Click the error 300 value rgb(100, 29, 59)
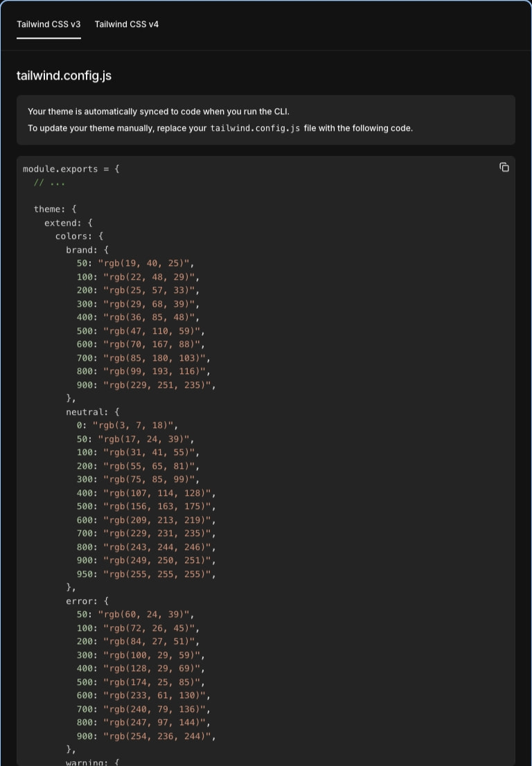Screen dimensions: 532x766 [x=152, y=654]
